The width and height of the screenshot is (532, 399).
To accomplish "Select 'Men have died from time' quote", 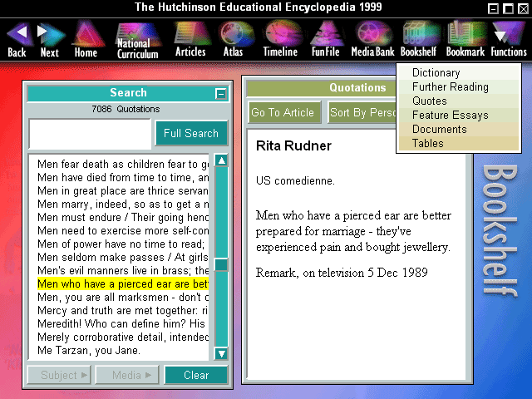I will pyautogui.click(x=123, y=177).
